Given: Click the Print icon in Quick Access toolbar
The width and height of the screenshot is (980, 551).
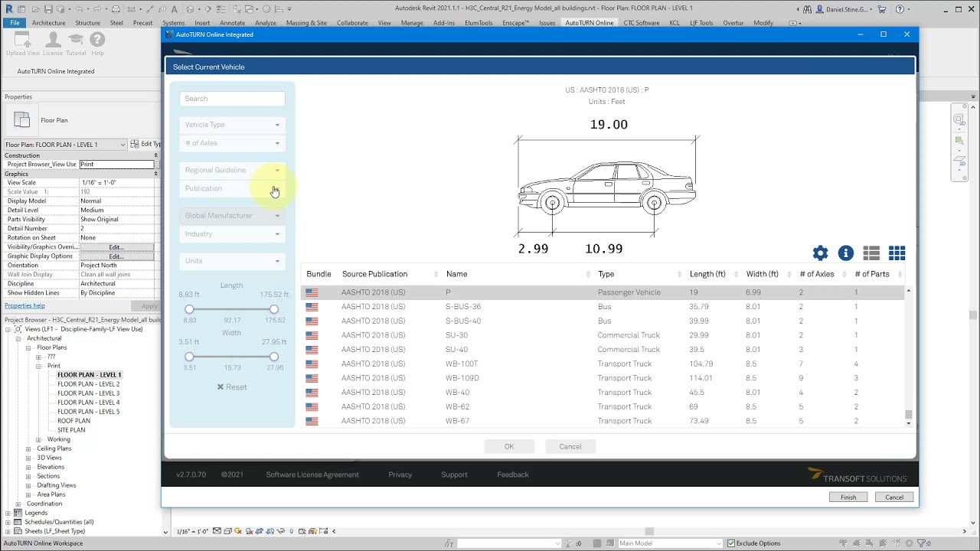Looking at the screenshot, I should click(116, 9).
